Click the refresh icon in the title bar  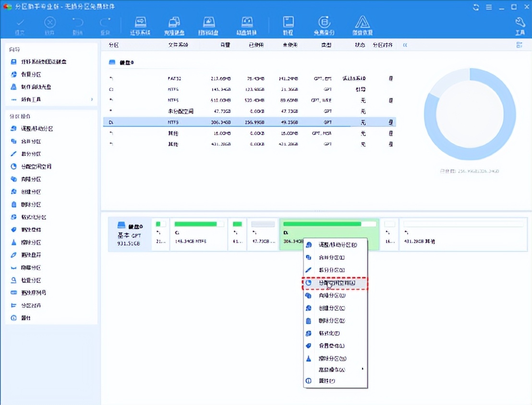[x=475, y=7]
